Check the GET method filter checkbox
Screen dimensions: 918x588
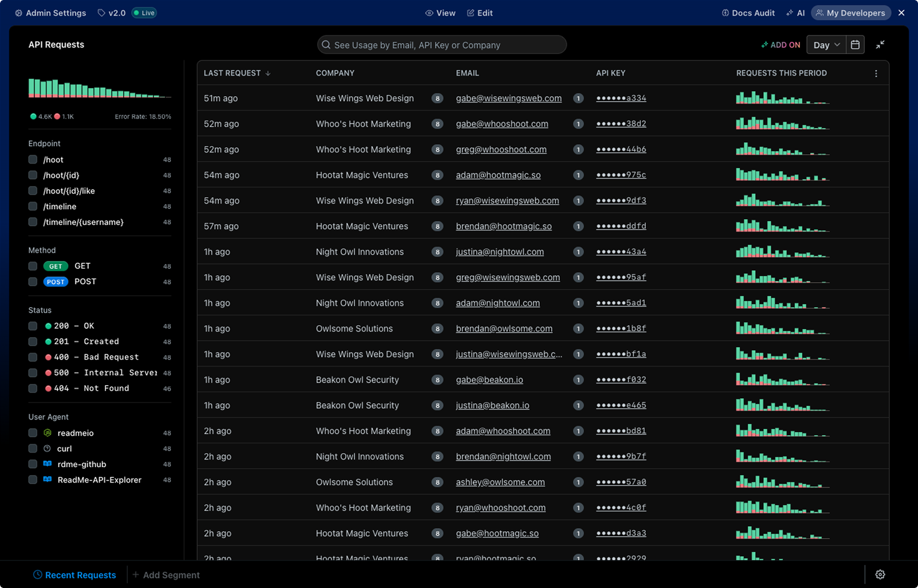click(x=32, y=266)
